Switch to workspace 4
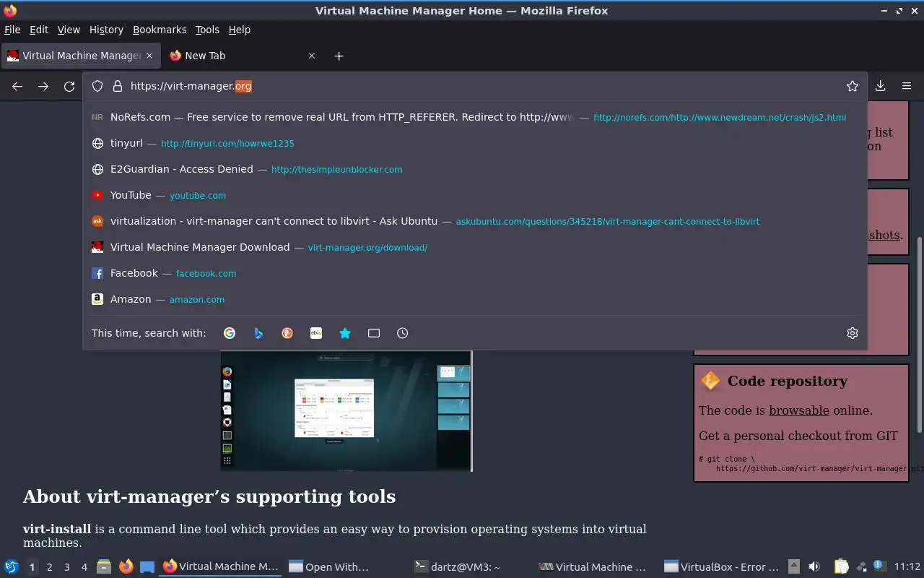The height and width of the screenshot is (578, 924). pos(84,567)
